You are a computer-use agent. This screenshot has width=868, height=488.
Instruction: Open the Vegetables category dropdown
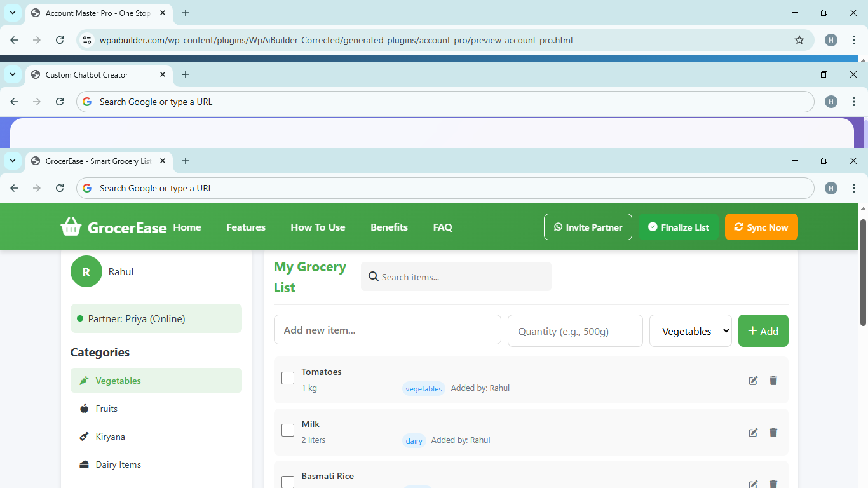tap(690, 330)
